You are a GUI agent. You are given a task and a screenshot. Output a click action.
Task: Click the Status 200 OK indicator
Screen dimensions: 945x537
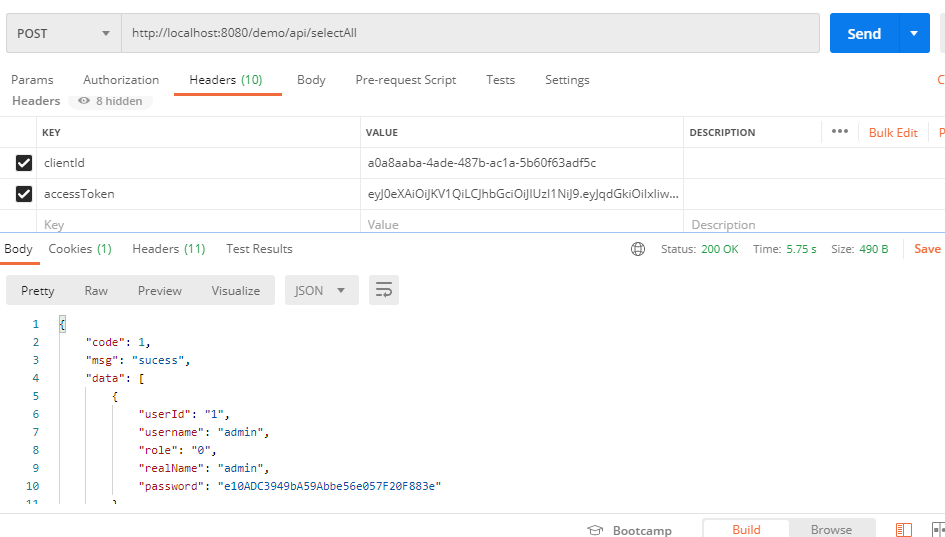[x=699, y=249]
